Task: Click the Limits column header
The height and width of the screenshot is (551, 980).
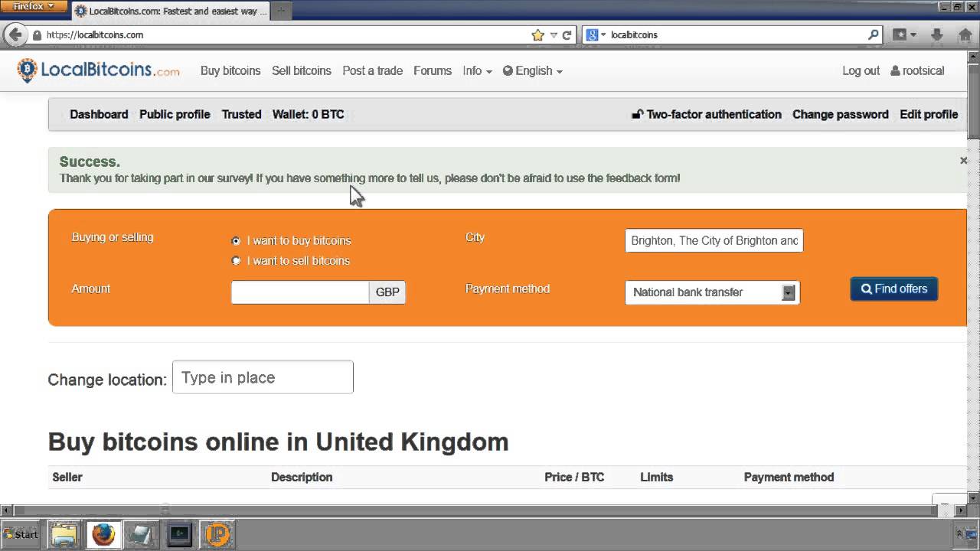Action: click(x=656, y=477)
